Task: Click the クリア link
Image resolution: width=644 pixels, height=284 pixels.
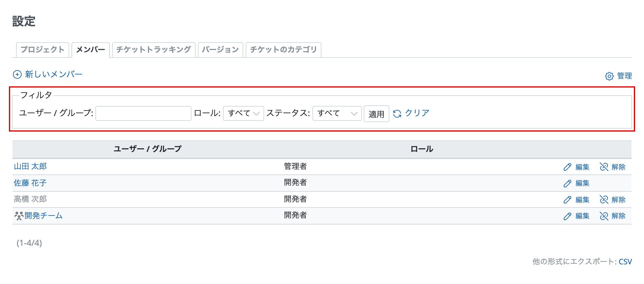Action: [417, 113]
